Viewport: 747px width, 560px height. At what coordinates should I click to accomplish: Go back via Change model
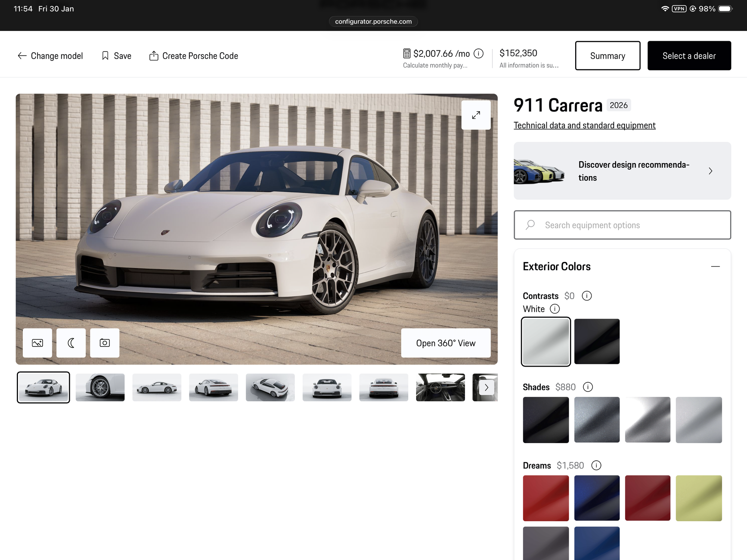50,56
